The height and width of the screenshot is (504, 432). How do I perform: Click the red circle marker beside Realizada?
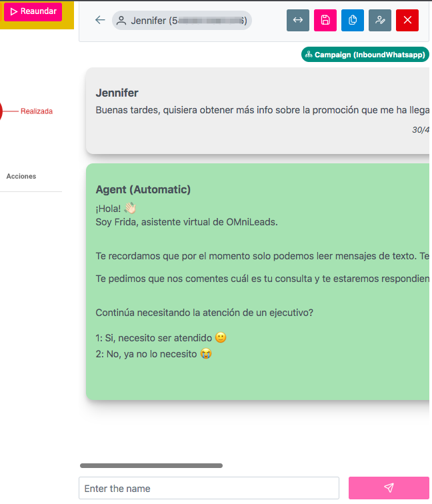[1, 111]
